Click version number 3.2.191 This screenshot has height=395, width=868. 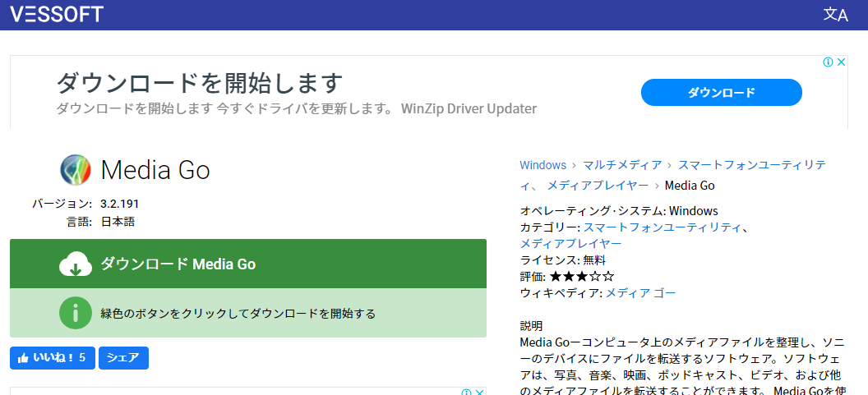click(119, 204)
